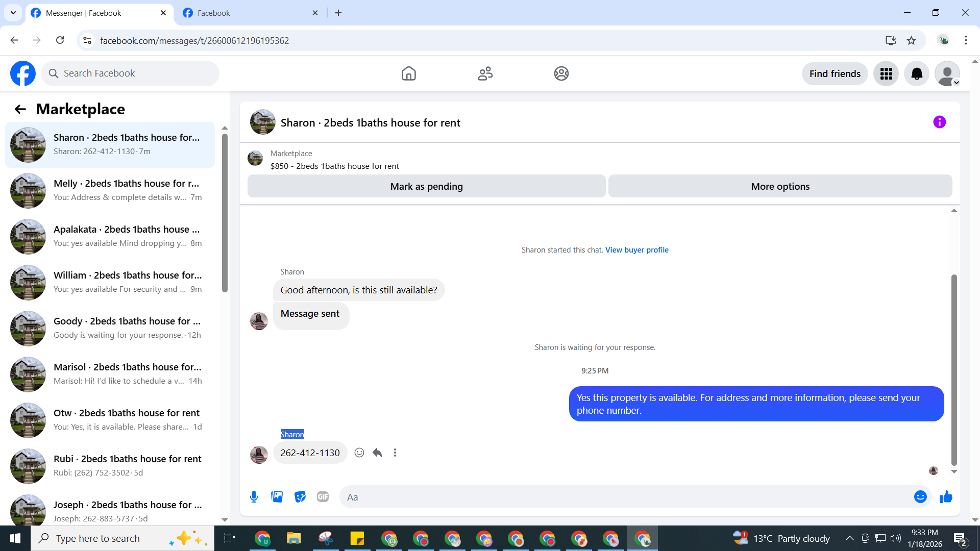This screenshot has height=551, width=980.
Task: Expand the account profile menu
Action: pyautogui.click(x=947, y=73)
